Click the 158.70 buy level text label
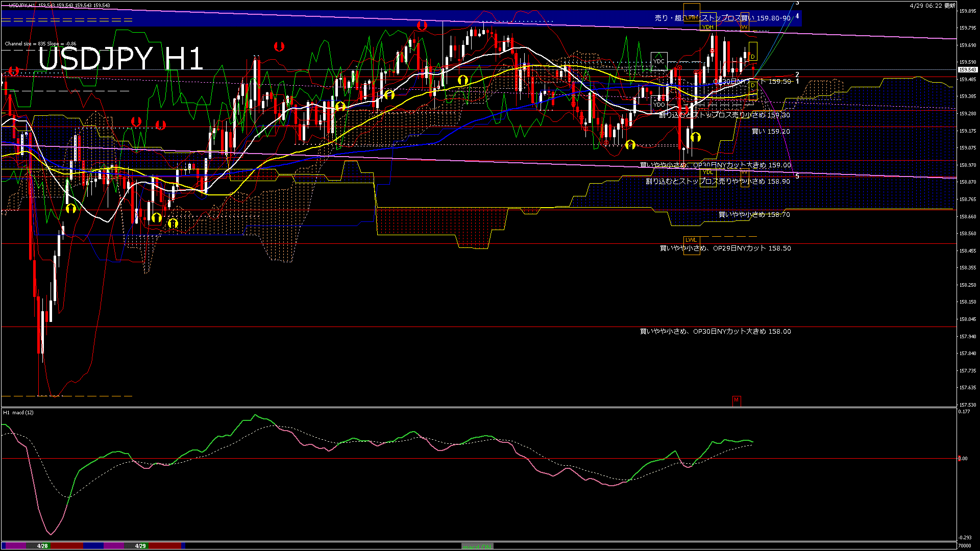Image resolution: width=980 pixels, height=551 pixels. [x=754, y=215]
